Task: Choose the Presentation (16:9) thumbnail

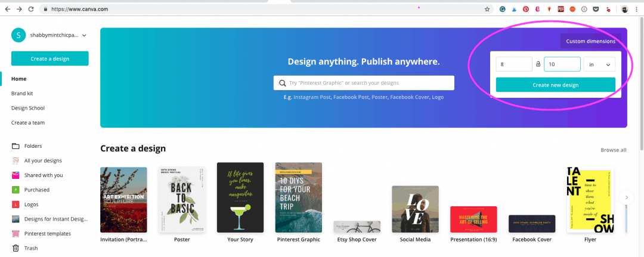Action: click(473, 219)
